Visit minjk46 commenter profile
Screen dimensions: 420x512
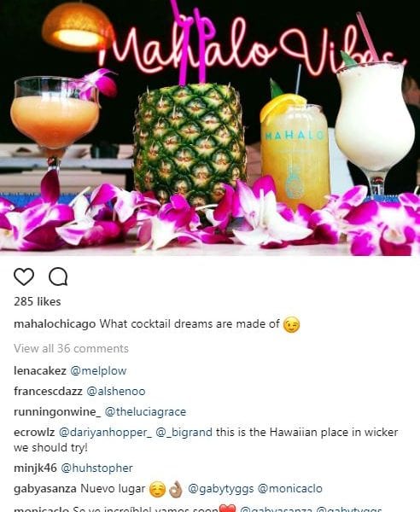click(35, 468)
